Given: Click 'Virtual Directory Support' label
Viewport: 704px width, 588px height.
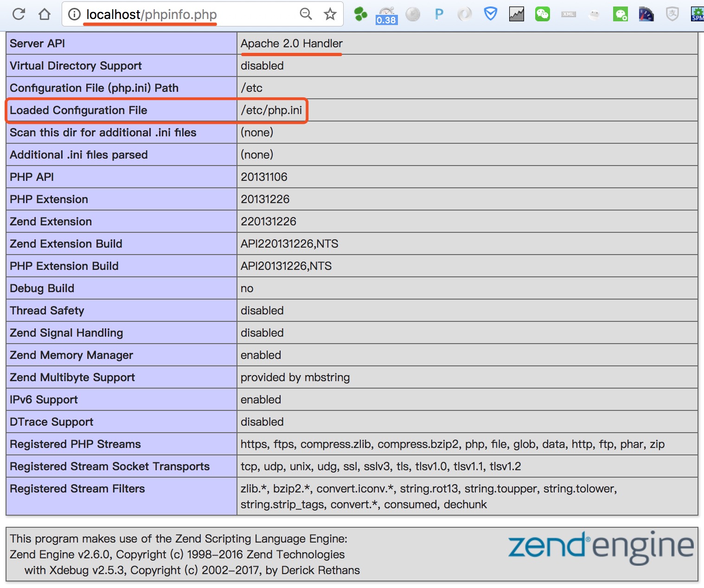Looking at the screenshot, I should pyautogui.click(x=76, y=66).
